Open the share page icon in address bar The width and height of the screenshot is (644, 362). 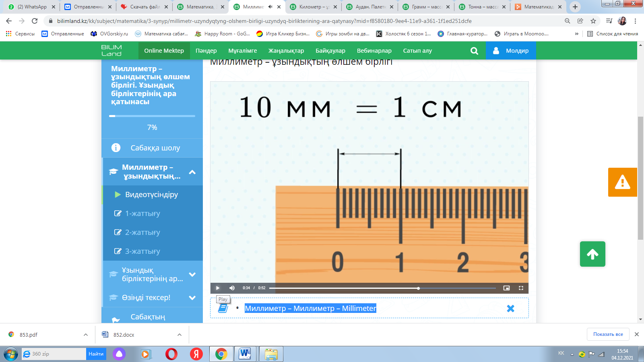[580, 21]
